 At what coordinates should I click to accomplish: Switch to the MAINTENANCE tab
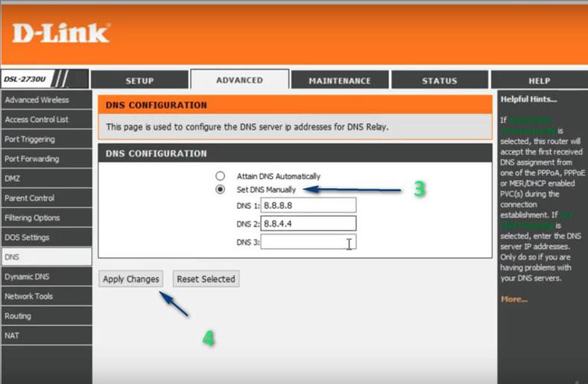pos(340,80)
